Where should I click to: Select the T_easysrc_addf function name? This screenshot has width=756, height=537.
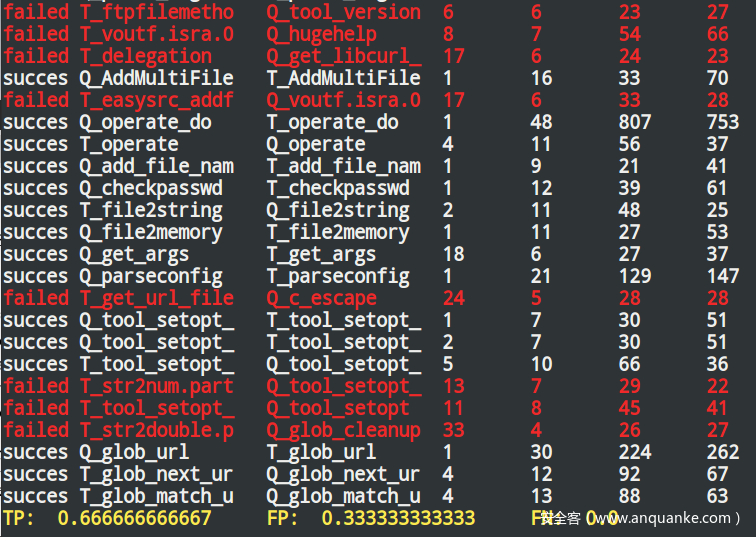coord(157,100)
